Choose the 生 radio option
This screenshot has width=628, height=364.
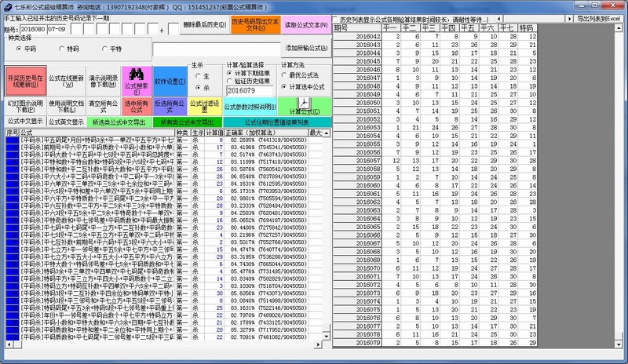[x=199, y=76]
